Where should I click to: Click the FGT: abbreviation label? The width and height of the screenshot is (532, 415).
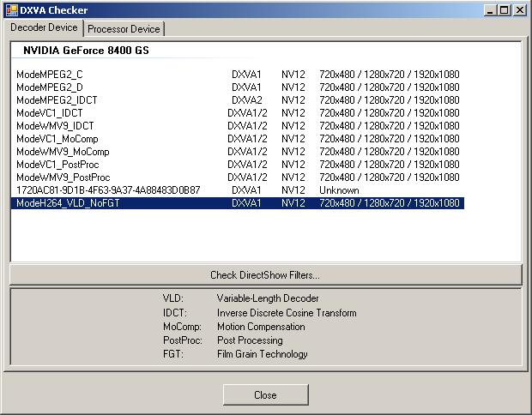[x=173, y=354]
